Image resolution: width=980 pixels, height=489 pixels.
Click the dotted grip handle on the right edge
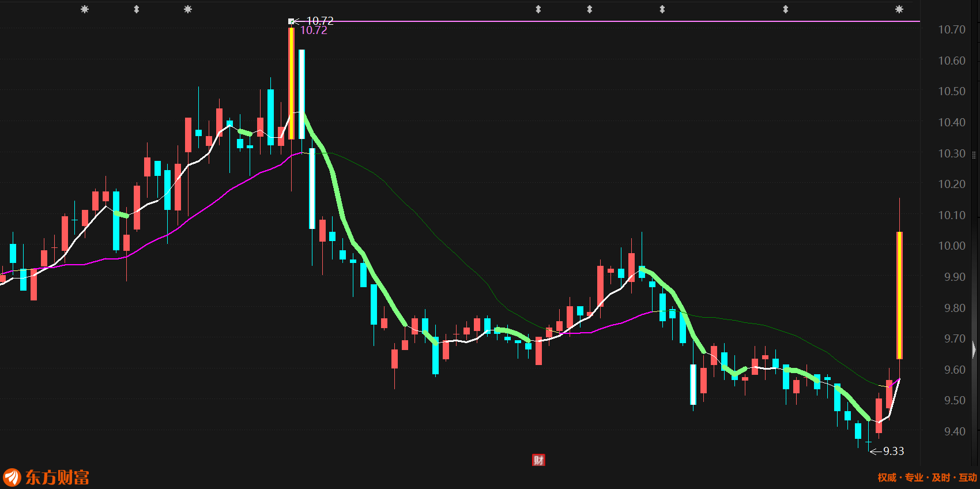point(974,155)
